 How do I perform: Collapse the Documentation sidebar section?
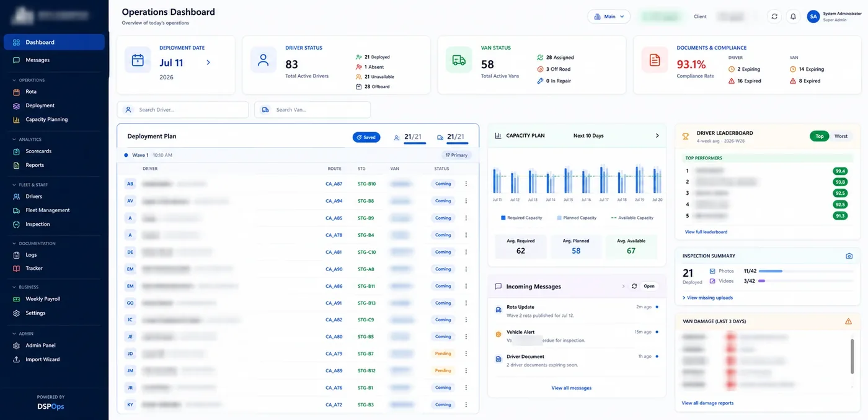click(33, 243)
